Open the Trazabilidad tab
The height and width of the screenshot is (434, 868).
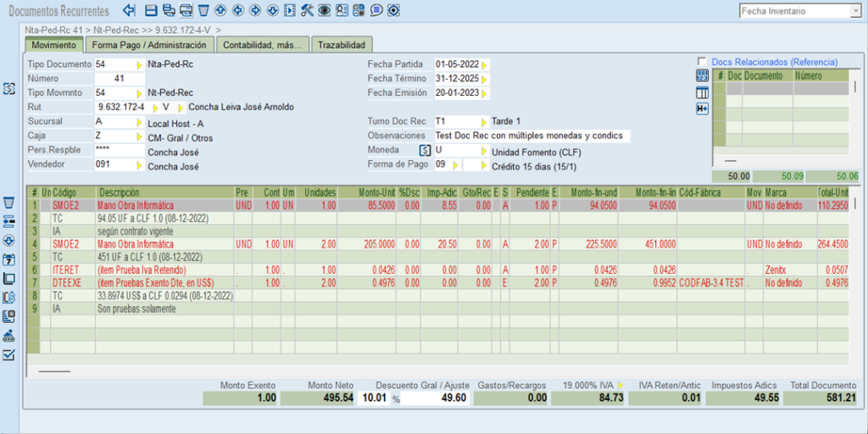(341, 45)
